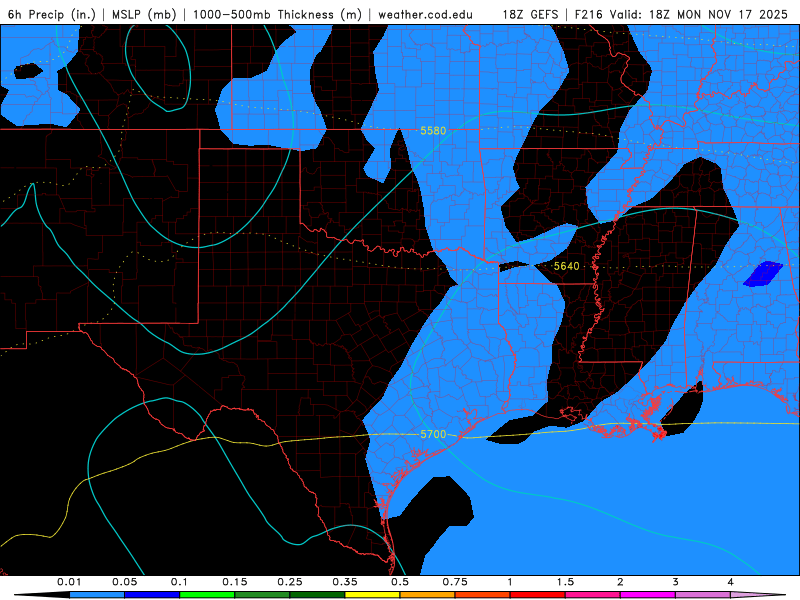Select the magenta 2–3 legend swatch
The height and width of the screenshot is (600, 800).
click(648, 595)
